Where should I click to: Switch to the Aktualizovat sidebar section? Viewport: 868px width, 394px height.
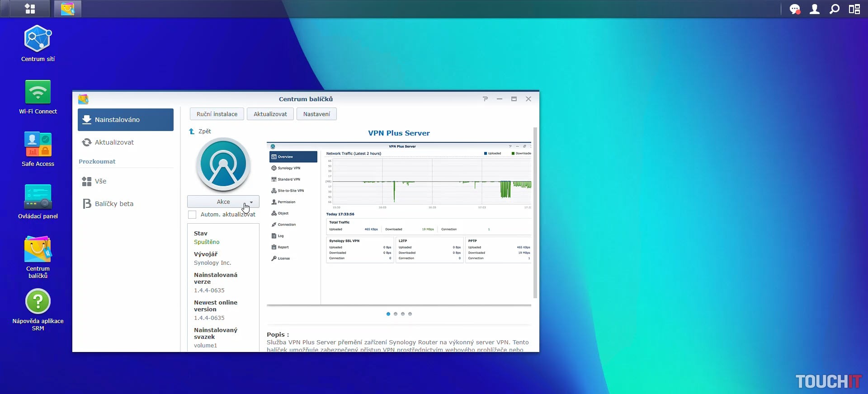pyautogui.click(x=114, y=142)
